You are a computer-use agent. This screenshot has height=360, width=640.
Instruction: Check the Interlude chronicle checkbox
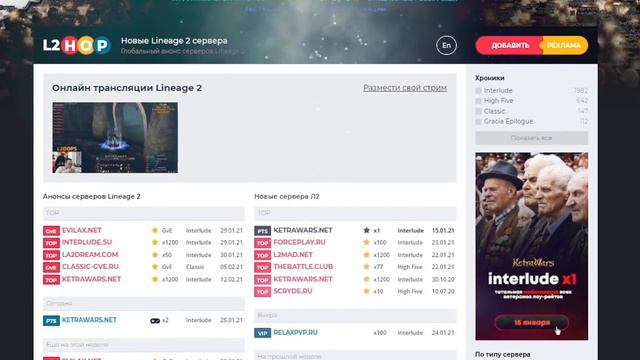[x=478, y=91]
